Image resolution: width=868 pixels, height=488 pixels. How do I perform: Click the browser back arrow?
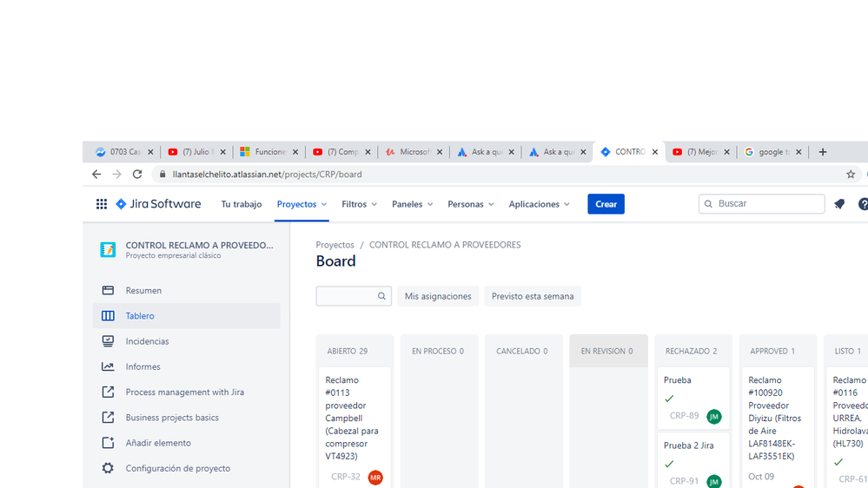(96, 175)
